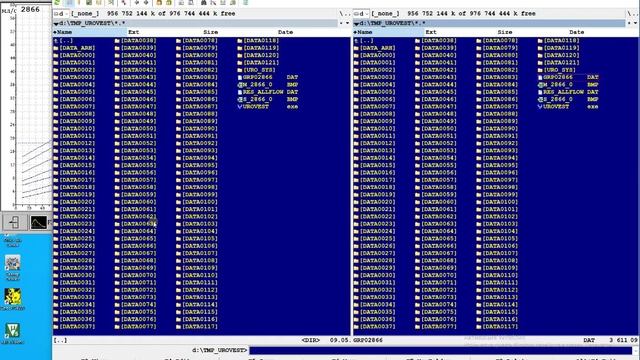
Task: Select [DATA0000] folder in right panel
Action: (375, 55)
